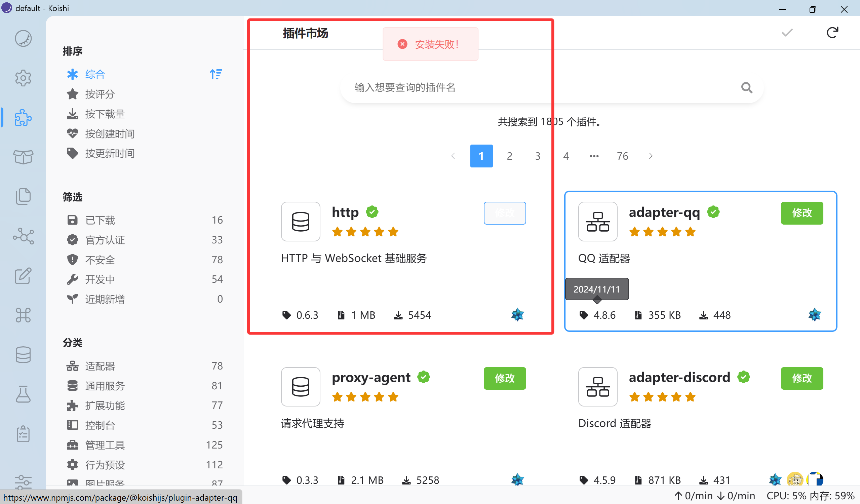Viewport: 860px width, 504px height.
Task: Click the adapter-qq five-star rating
Action: tap(662, 232)
